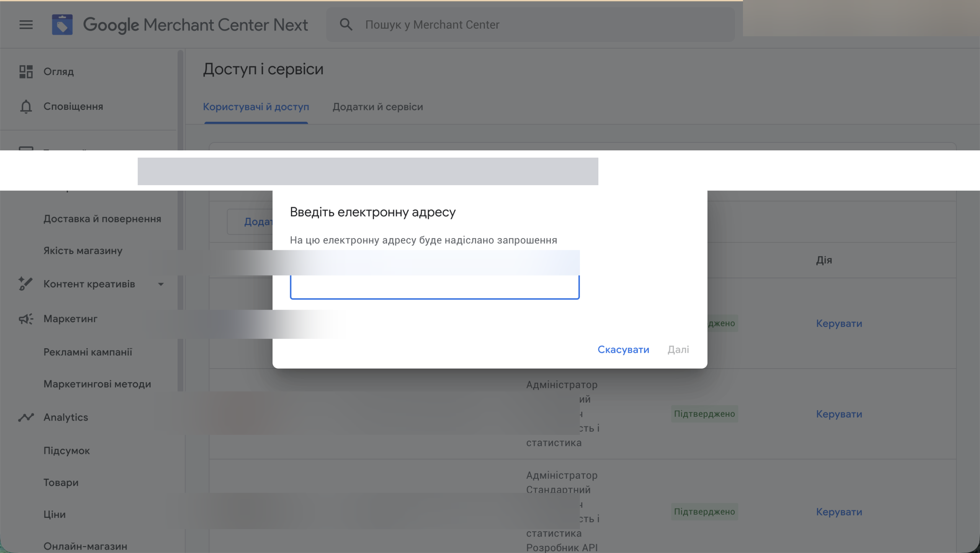Click the Дія column header
This screenshot has height=553, width=980.
click(x=824, y=260)
